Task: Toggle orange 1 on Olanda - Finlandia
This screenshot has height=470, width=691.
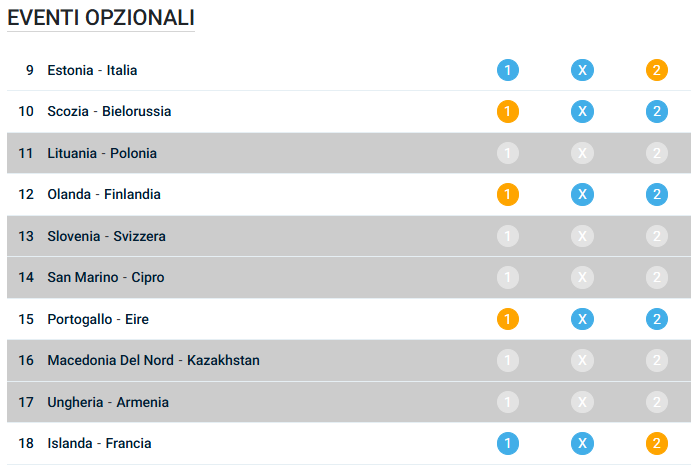Action: (x=508, y=194)
